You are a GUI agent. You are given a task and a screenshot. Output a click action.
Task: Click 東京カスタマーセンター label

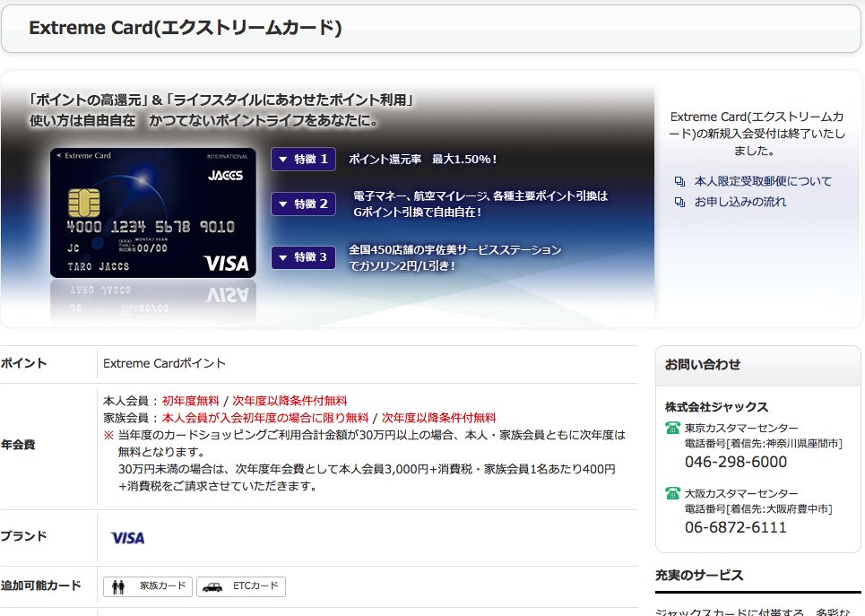741,429
